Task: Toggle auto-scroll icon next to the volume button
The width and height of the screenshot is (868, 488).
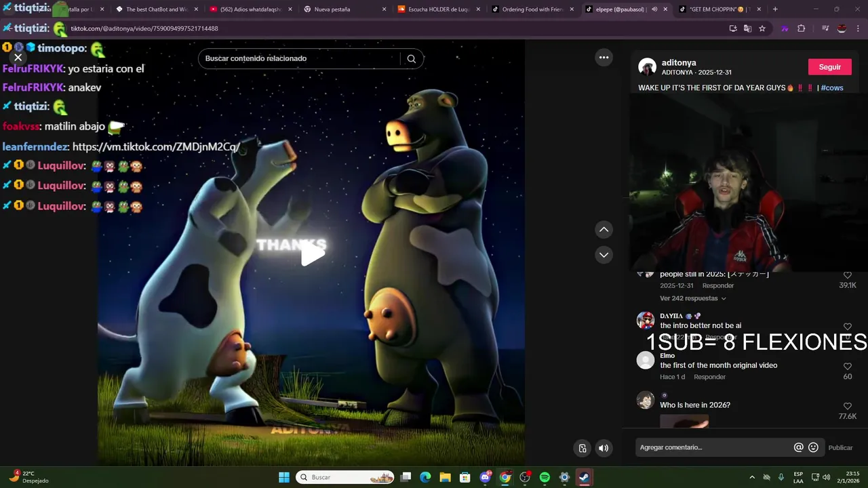Action: (583, 448)
